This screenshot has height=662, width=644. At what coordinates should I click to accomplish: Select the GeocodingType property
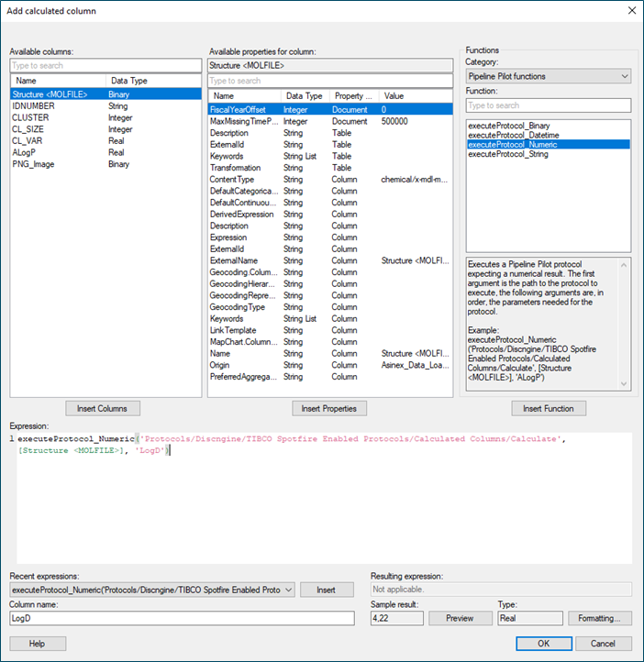[330, 307]
